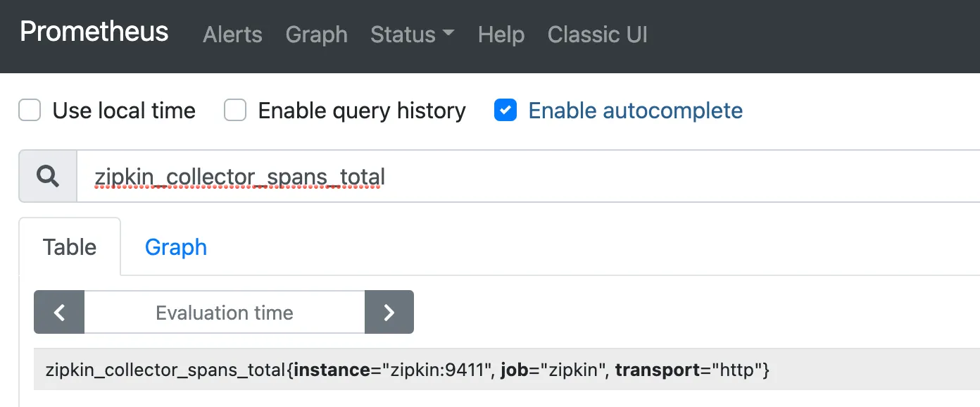The width and height of the screenshot is (980, 407).
Task: Expand the Status dropdown menu
Action: (x=412, y=35)
